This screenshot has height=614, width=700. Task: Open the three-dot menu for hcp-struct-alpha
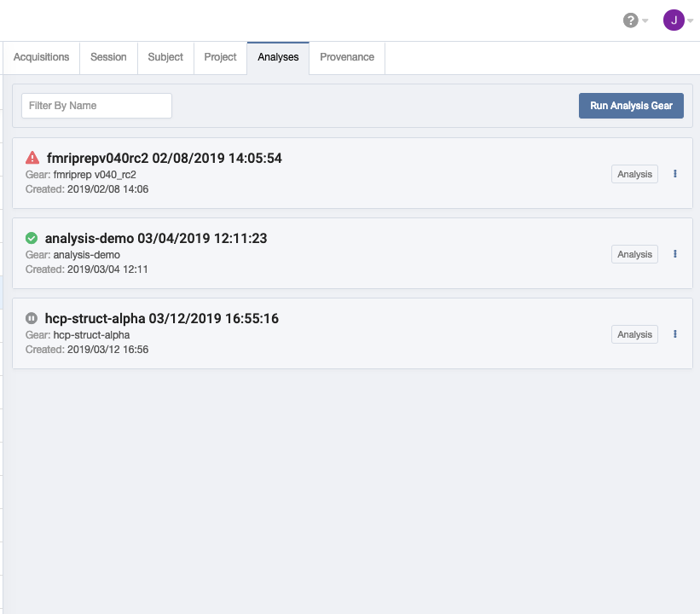click(x=675, y=334)
